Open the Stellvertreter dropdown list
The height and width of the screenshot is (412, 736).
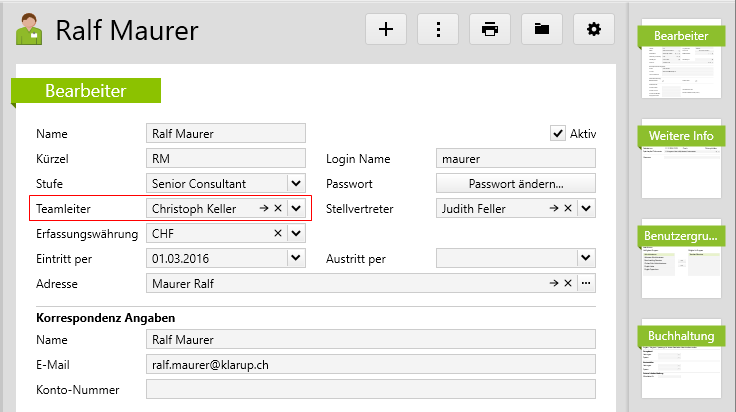pos(586,208)
